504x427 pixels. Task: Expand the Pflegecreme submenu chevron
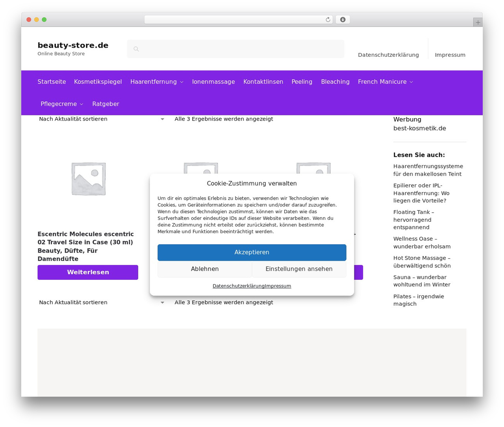(81, 104)
